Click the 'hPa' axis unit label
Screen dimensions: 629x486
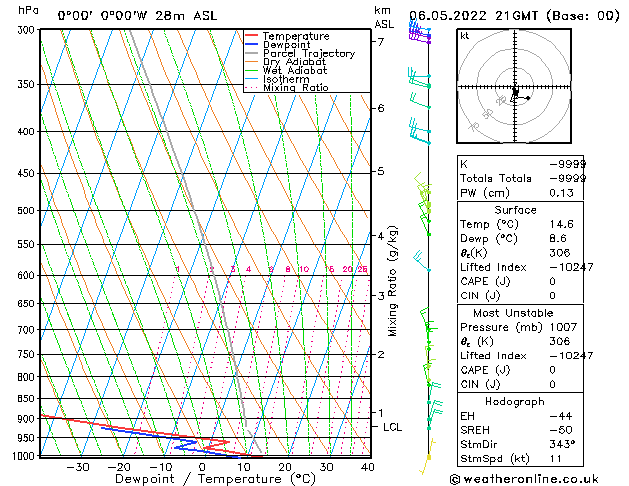pyautogui.click(x=28, y=10)
